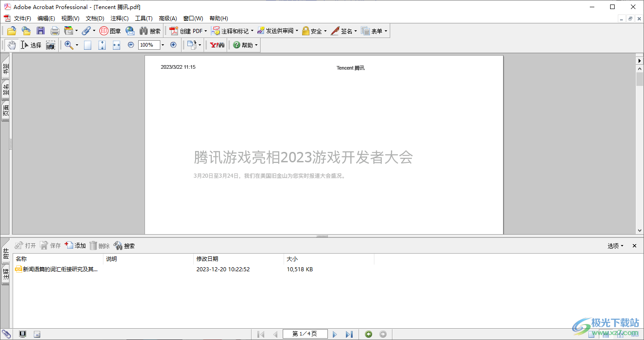Click the Fit Width horizontal arrows icon
The image size is (644, 340).
[x=117, y=45]
